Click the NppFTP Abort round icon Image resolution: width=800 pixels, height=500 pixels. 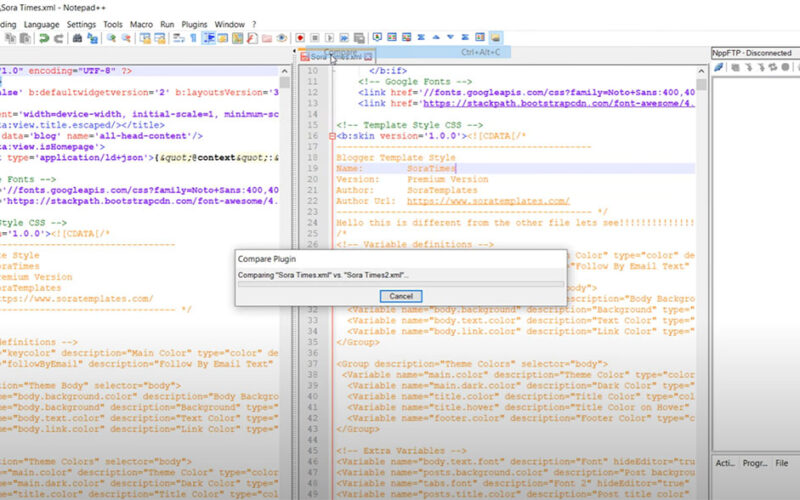(785, 67)
